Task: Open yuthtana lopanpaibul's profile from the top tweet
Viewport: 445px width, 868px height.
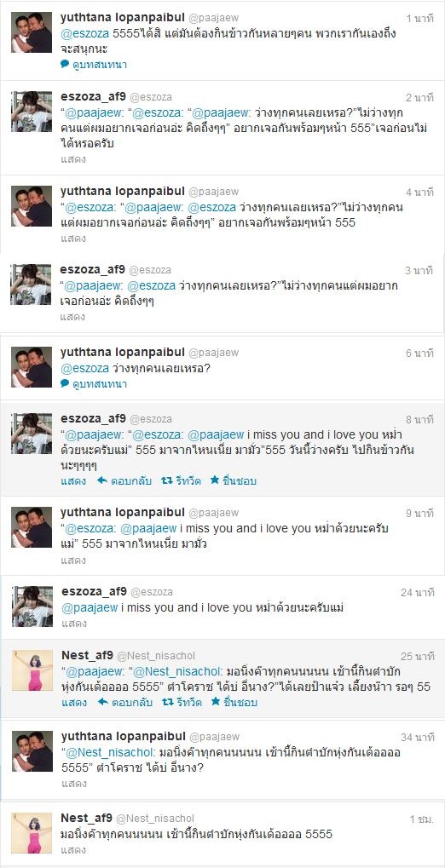Action: [x=122, y=17]
